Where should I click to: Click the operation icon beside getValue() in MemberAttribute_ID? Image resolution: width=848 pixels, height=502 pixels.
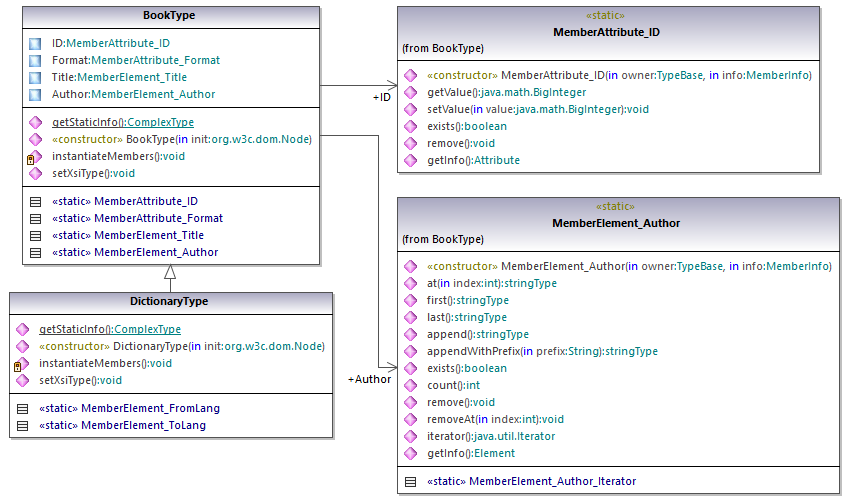(410, 92)
